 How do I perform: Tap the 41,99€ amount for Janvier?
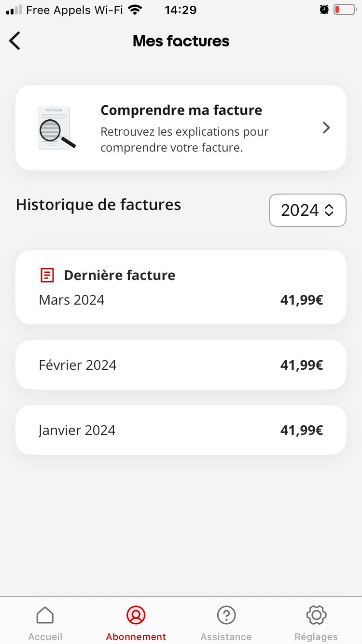coord(301,430)
